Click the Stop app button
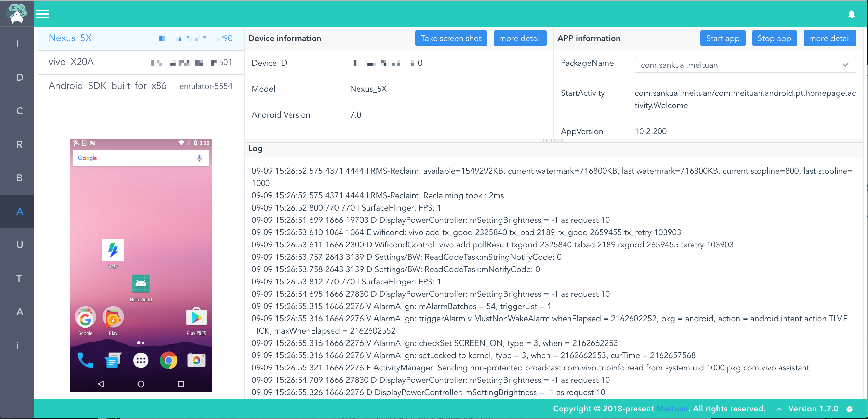The height and width of the screenshot is (419, 868). click(774, 38)
